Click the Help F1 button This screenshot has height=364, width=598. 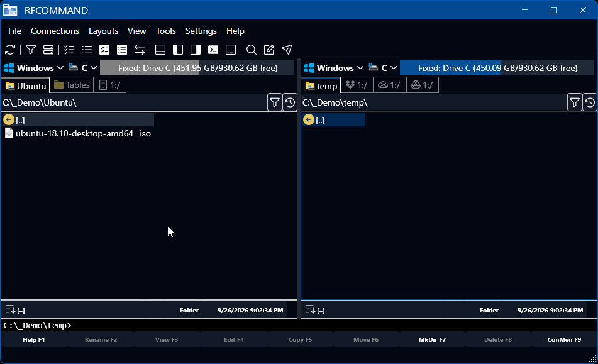pyautogui.click(x=33, y=339)
